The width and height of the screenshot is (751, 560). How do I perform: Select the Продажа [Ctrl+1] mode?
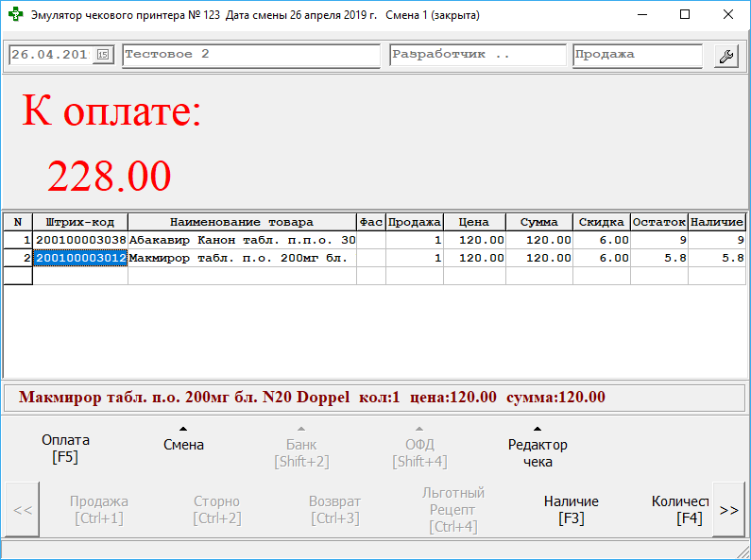point(99,510)
